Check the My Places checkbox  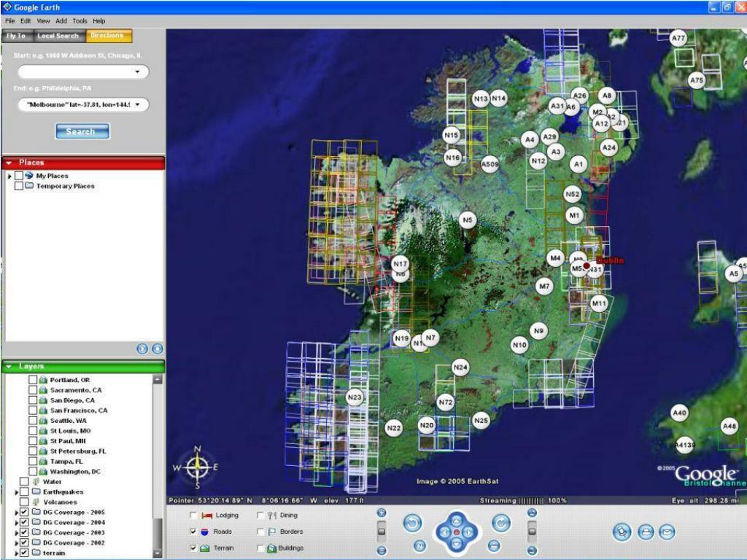coord(18,176)
